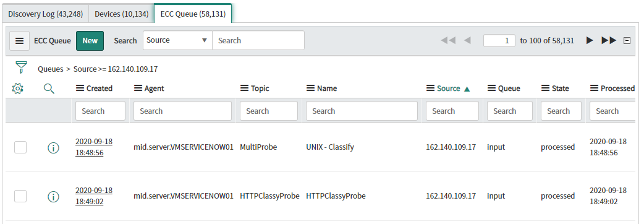
Task: Toggle column search via magnifier icon
Action: (49, 88)
